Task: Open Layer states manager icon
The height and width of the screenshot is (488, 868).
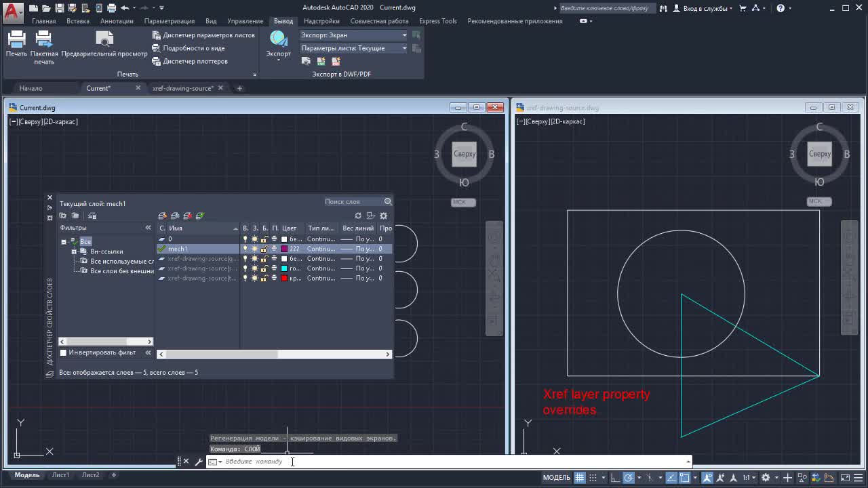Action: [x=92, y=216]
